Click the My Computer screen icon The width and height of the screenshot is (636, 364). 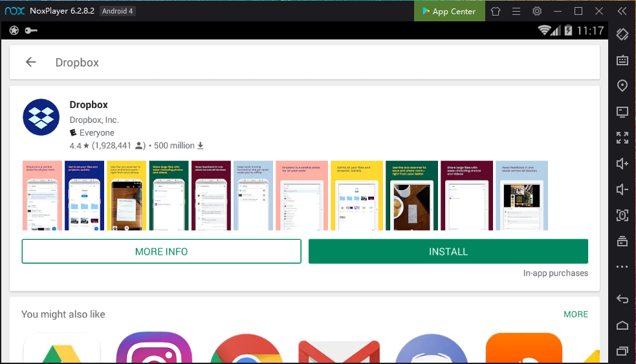point(622,111)
